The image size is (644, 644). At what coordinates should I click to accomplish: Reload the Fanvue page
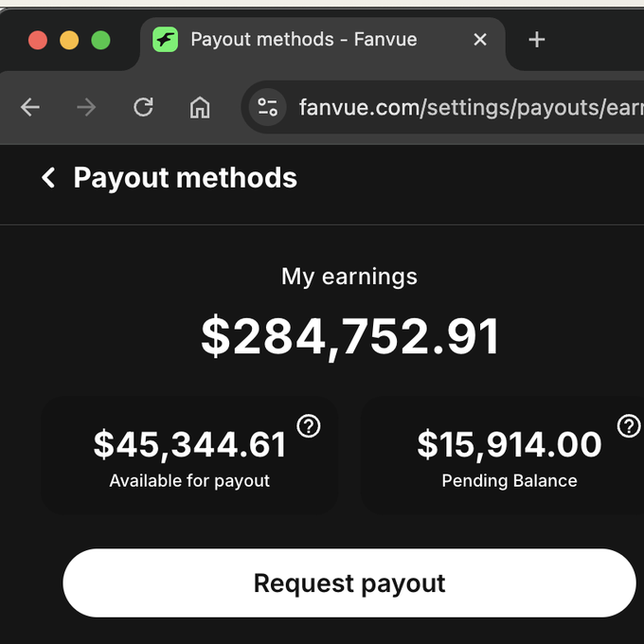(143, 107)
